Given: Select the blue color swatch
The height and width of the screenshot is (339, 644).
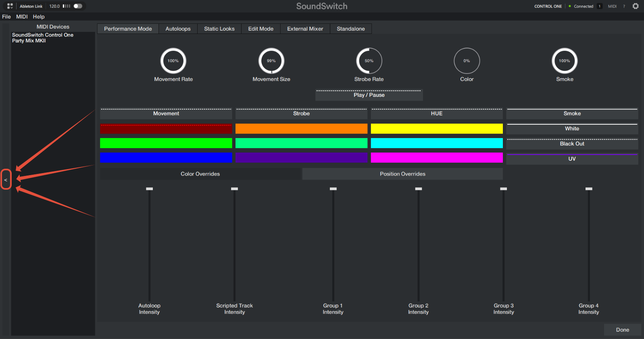Looking at the screenshot, I should (x=166, y=158).
